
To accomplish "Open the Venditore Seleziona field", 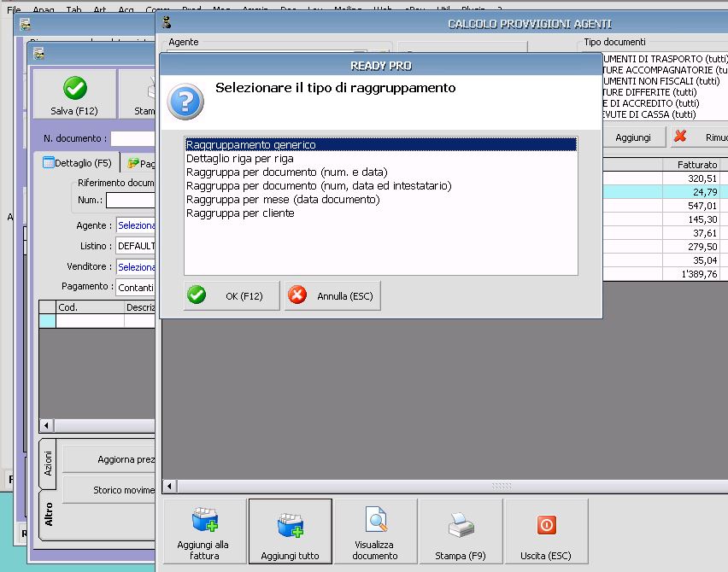I will tap(136, 266).
